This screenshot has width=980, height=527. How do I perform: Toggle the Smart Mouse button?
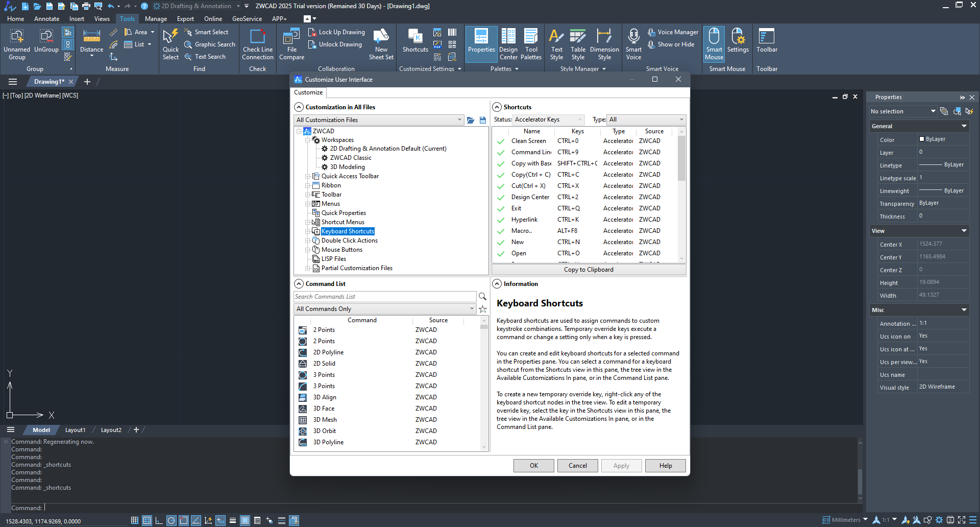pyautogui.click(x=714, y=44)
